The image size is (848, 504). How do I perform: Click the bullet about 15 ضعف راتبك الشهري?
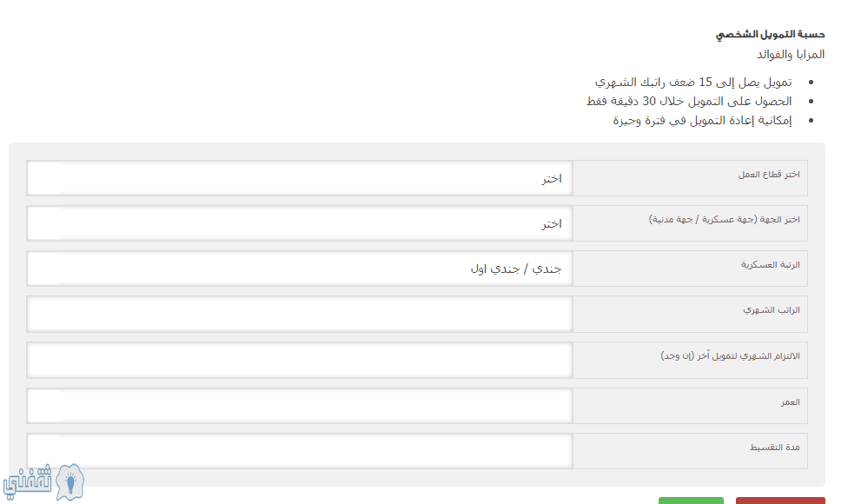tap(693, 83)
